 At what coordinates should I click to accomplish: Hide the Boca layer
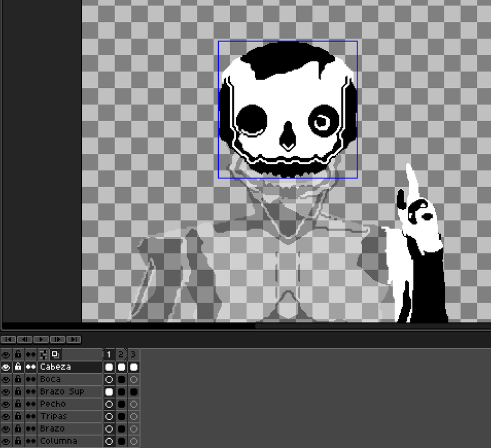6,379
